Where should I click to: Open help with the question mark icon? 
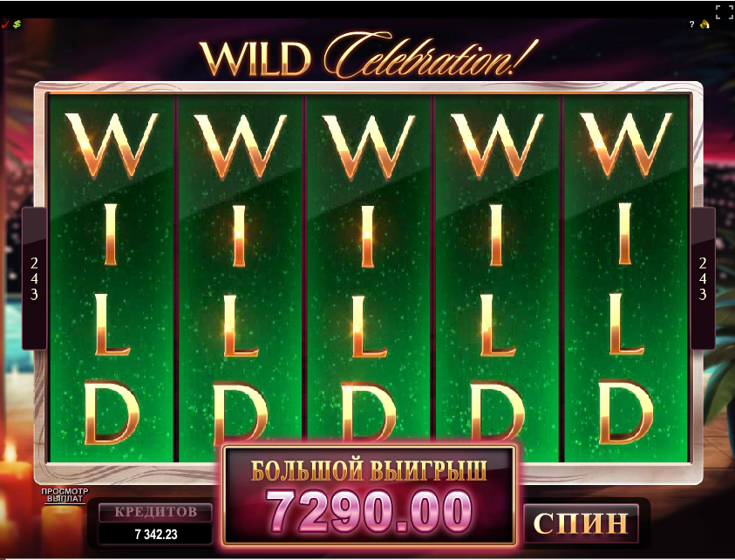(692, 24)
